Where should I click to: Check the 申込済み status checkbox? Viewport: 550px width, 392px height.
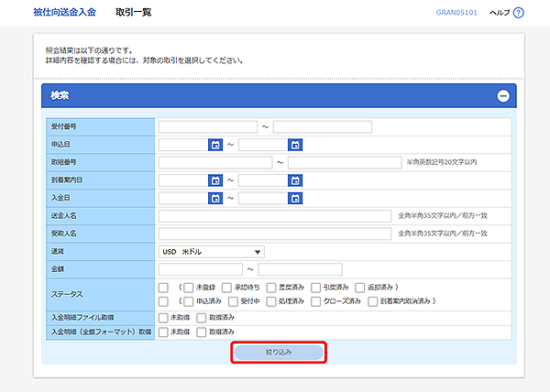click(x=189, y=301)
